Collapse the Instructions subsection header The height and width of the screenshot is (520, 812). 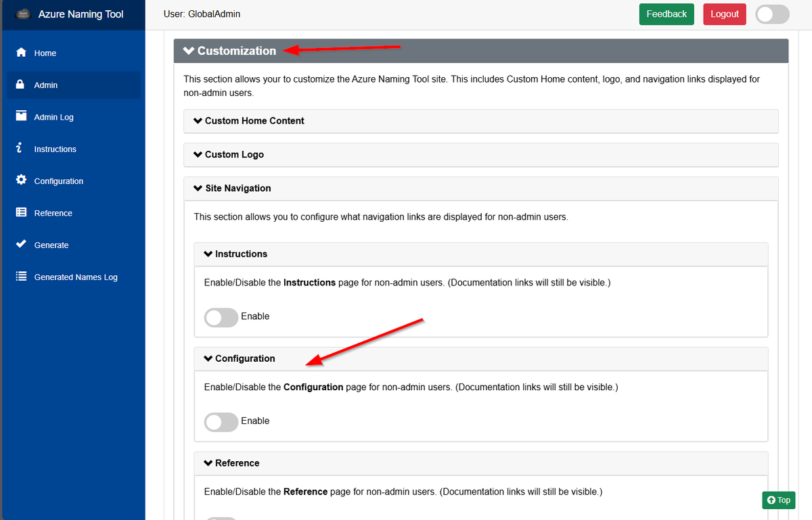pos(481,254)
